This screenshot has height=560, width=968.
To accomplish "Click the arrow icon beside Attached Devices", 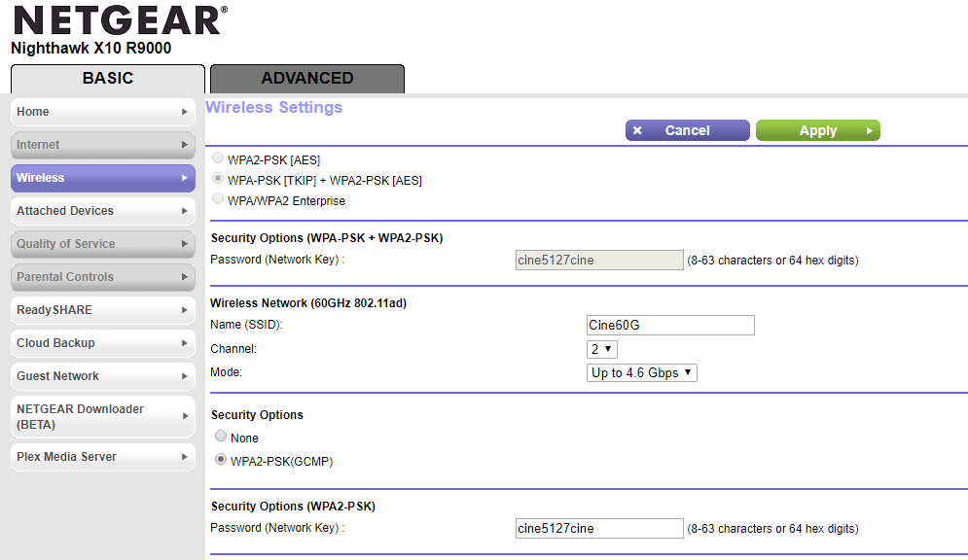I will [x=184, y=211].
